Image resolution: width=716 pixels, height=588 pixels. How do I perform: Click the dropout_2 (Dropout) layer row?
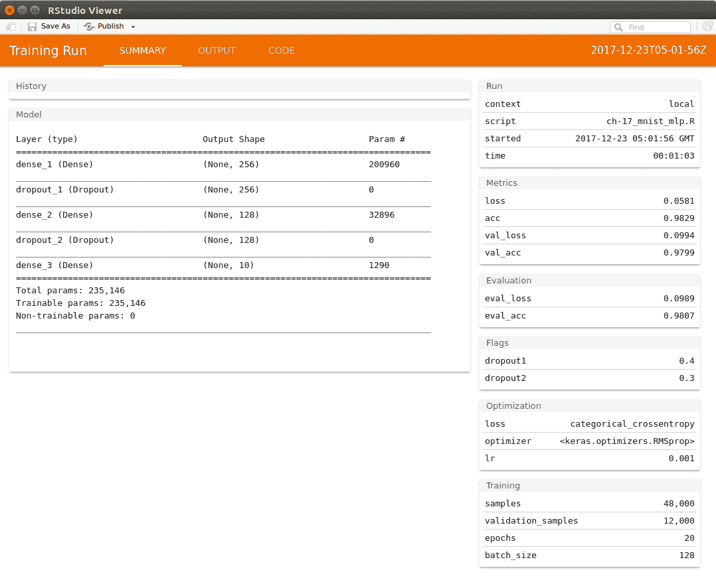coord(223,240)
